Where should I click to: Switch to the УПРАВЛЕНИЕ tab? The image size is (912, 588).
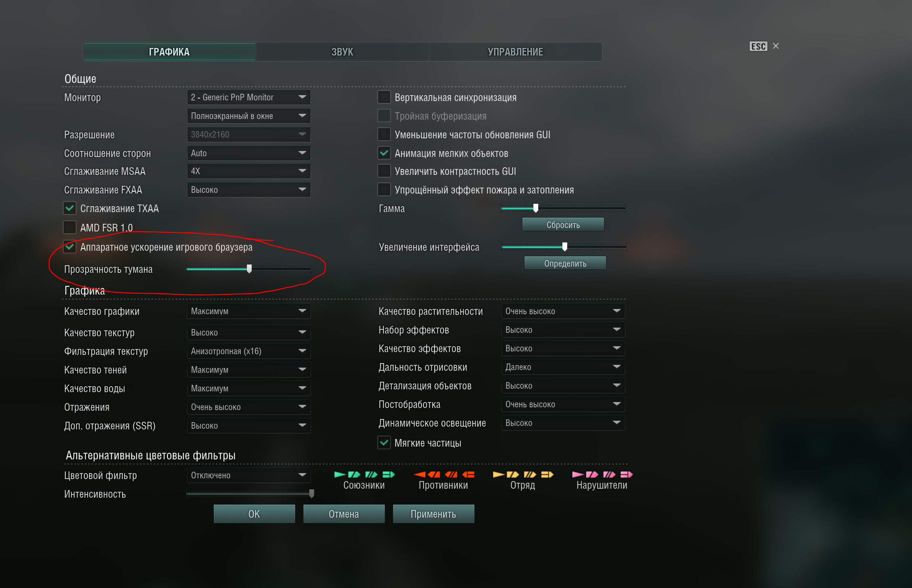coord(516,51)
